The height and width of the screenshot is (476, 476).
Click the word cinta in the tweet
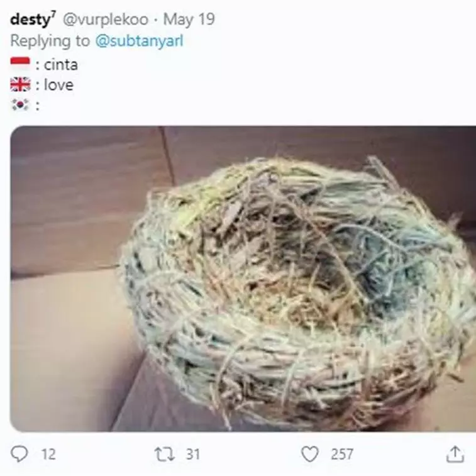(61, 64)
